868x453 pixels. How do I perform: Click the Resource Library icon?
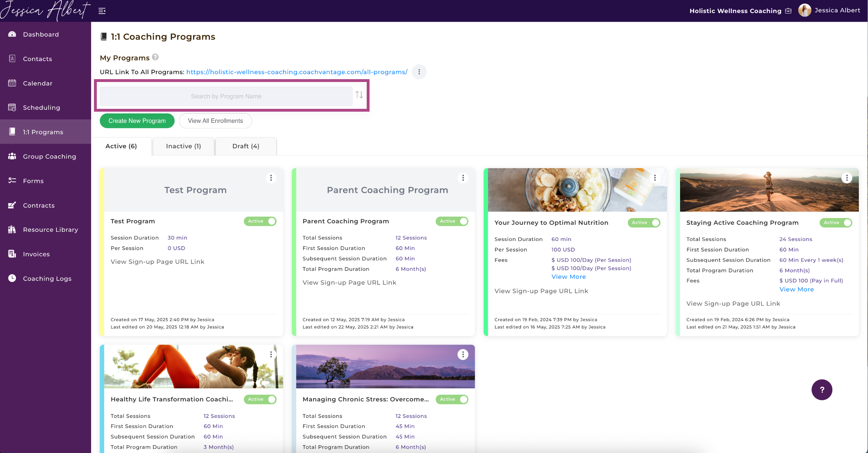12,229
